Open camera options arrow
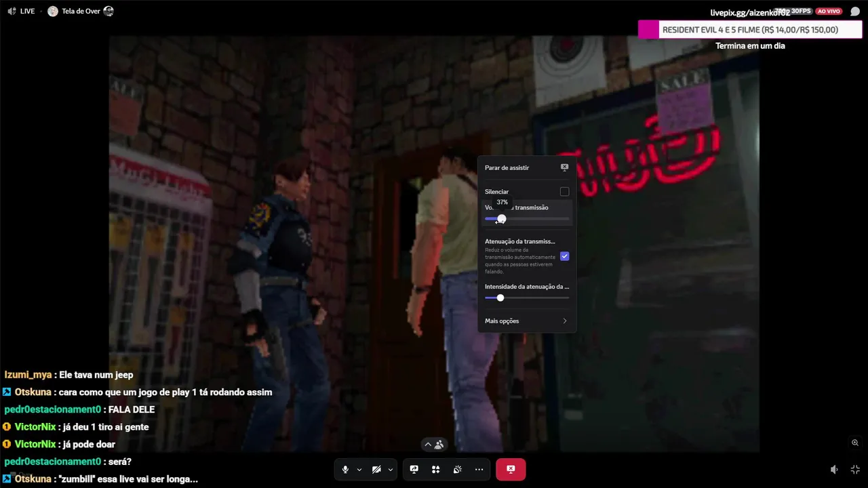 click(391, 470)
